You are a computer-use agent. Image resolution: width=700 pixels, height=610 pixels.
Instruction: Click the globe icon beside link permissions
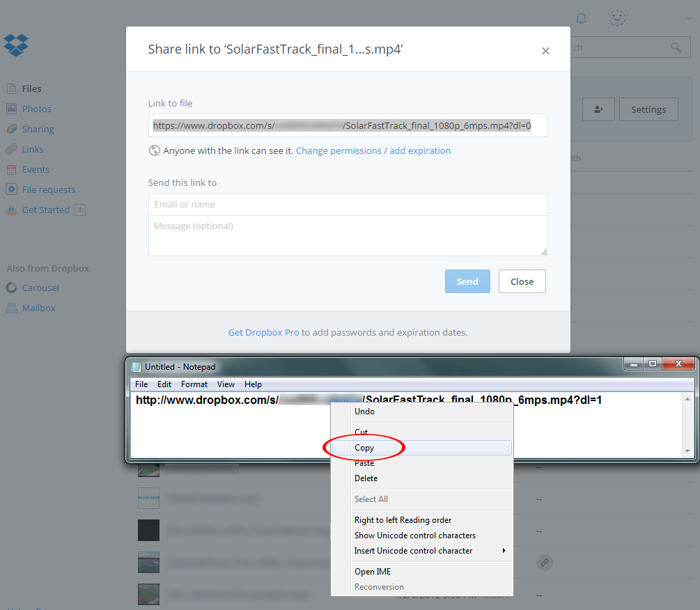coord(154,151)
